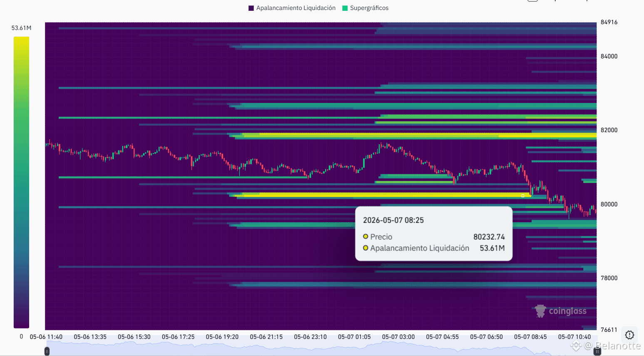Click right range slider handle
The height and width of the screenshot is (356, 644).
[597, 351]
